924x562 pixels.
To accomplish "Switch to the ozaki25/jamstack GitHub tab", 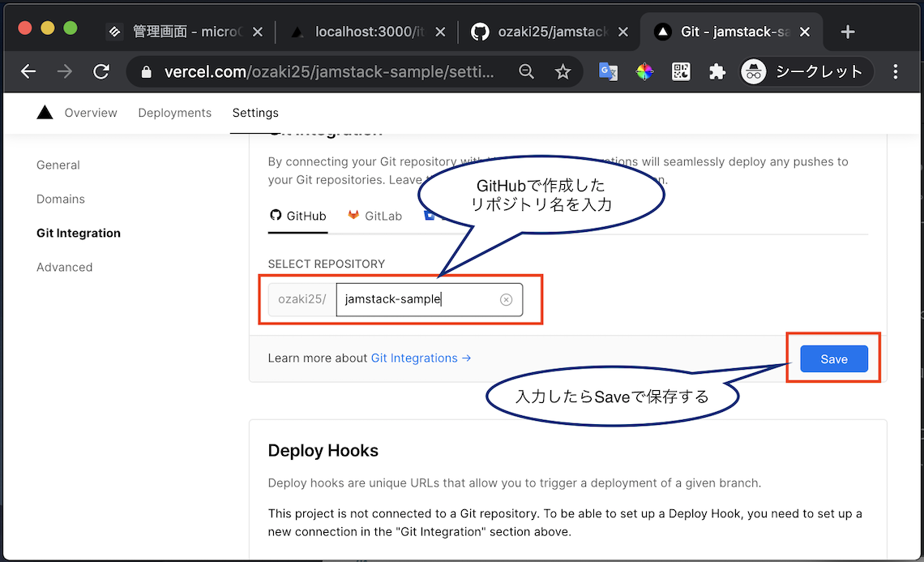I will (x=550, y=32).
